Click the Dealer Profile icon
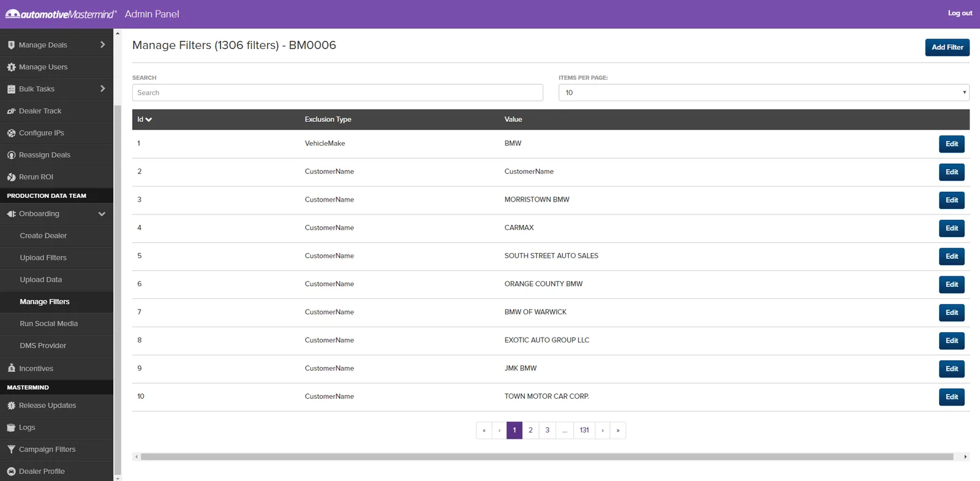The width and height of the screenshot is (980, 481). point(11,472)
